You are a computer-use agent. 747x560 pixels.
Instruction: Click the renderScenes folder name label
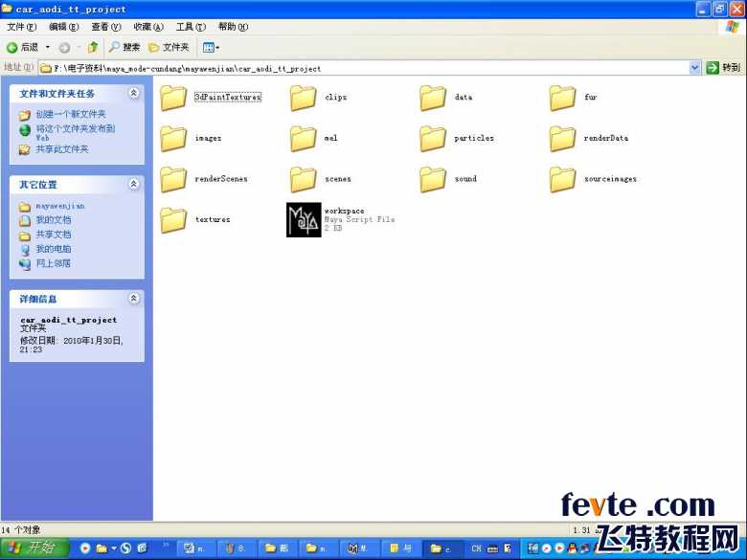[221, 179]
